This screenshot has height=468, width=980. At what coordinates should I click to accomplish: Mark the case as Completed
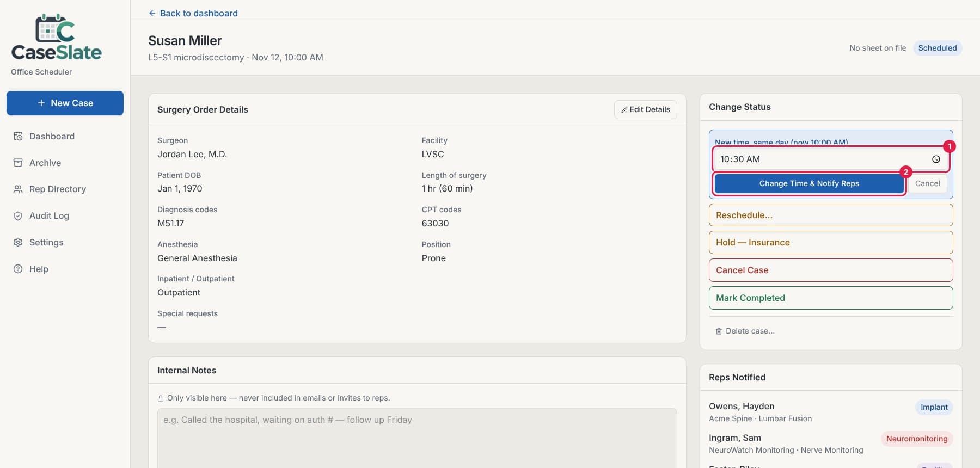[x=831, y=298]
